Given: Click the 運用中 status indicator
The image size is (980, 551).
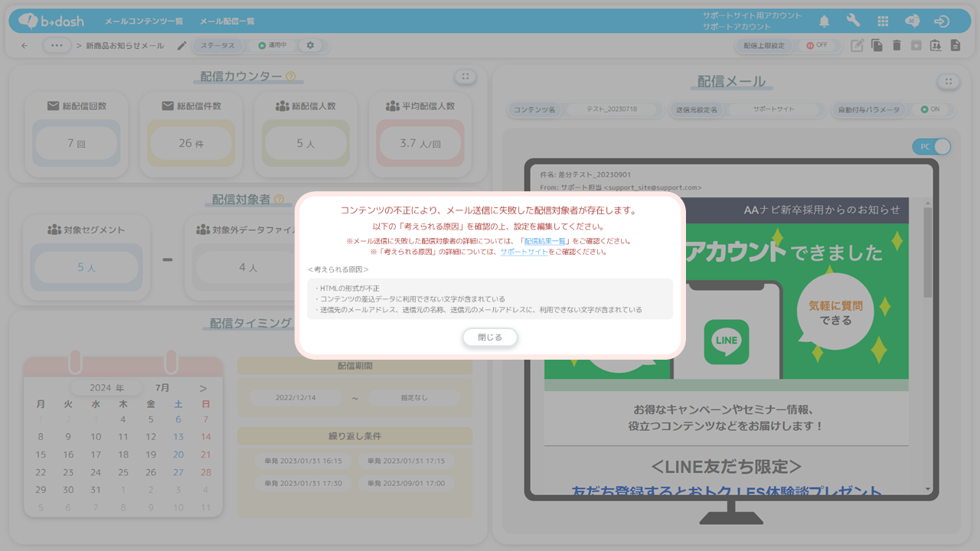Looking at the screenshot, I should [272, 46].
